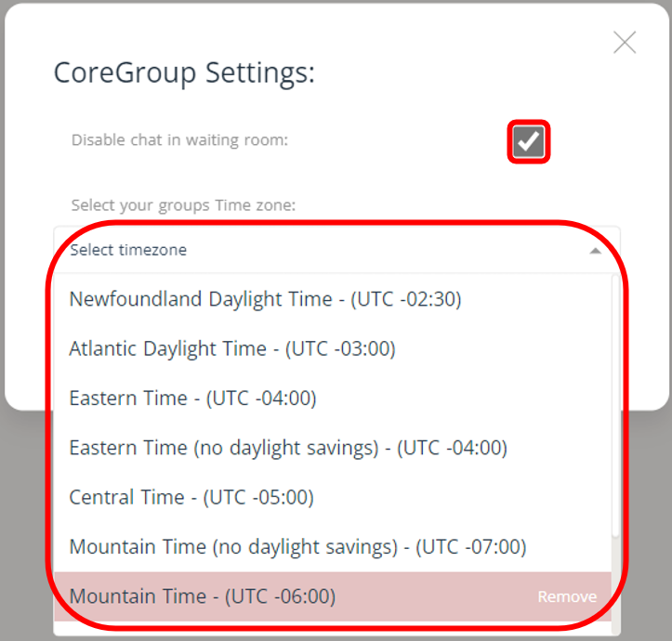Click the CoreGroup Settings heading text
The height and width of the screenshot is (641, 672).
(x=184, y=72)
